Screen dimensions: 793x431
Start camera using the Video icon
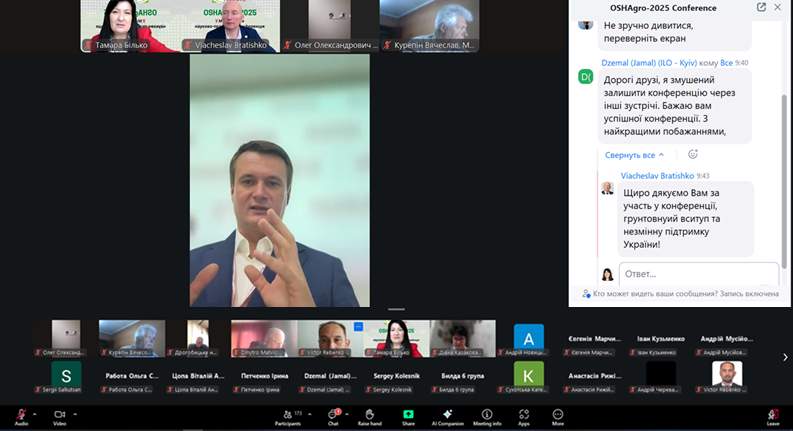(x=60, y=415)
